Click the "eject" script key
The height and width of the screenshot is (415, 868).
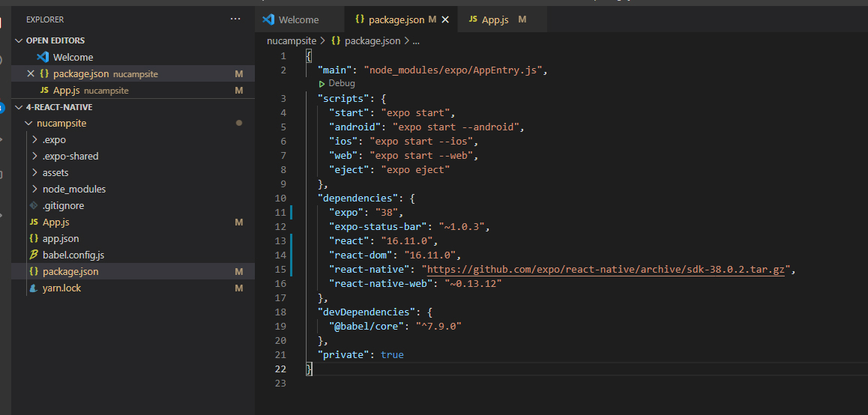[x=349, y=170]
